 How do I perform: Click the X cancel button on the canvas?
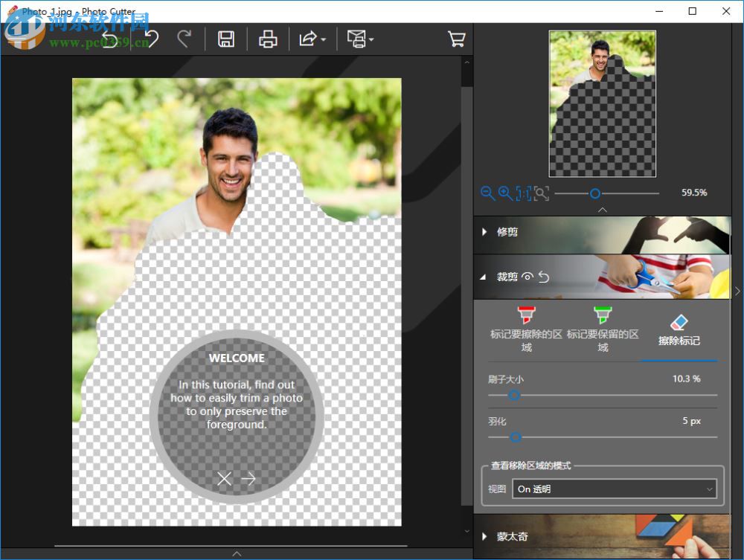(223, 479)
